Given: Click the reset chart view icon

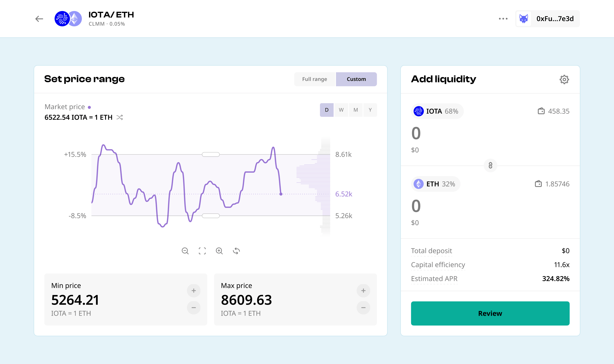Looking at the screenshot, I should tap(236, 251).
